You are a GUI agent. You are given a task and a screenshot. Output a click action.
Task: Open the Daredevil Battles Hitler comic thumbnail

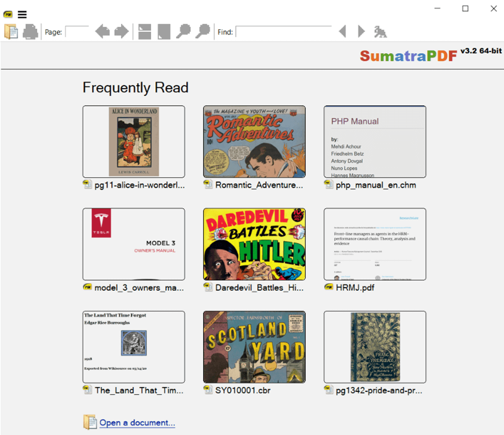254,244
